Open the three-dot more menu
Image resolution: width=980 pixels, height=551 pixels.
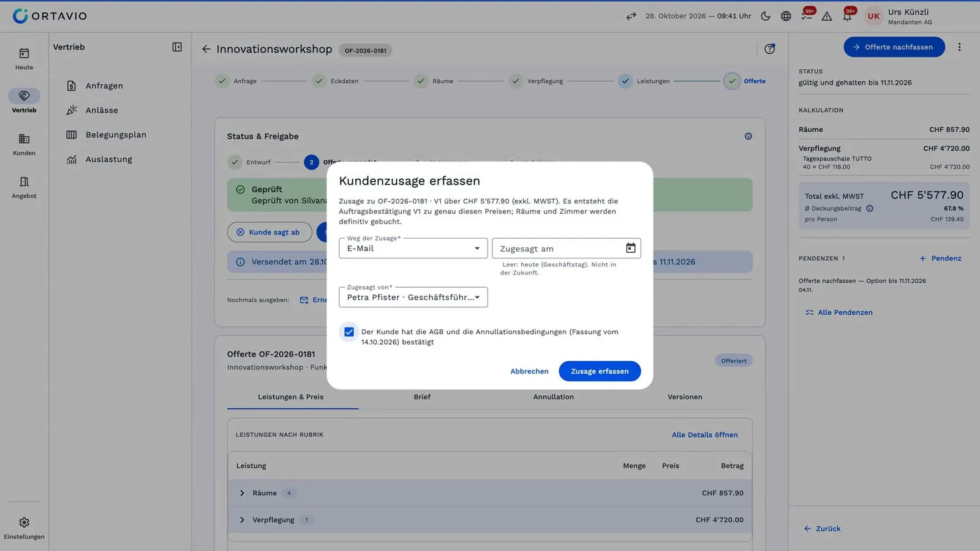[x=959, y=47]
